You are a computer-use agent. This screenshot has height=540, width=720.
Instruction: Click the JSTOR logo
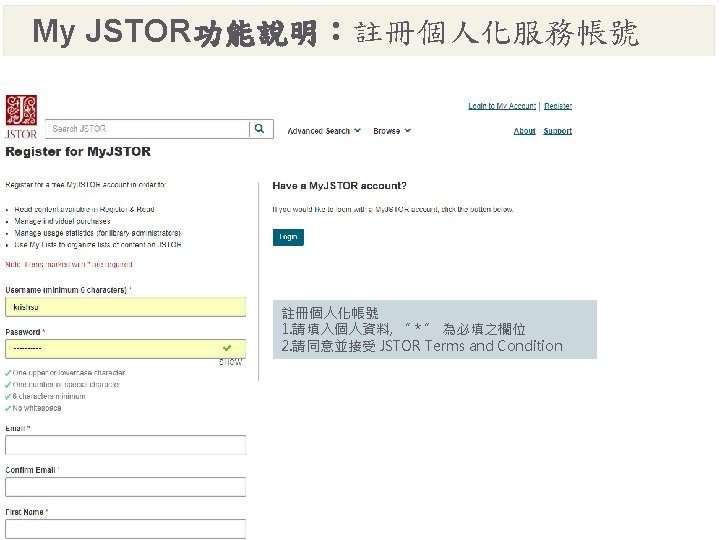tap(21, 117)
